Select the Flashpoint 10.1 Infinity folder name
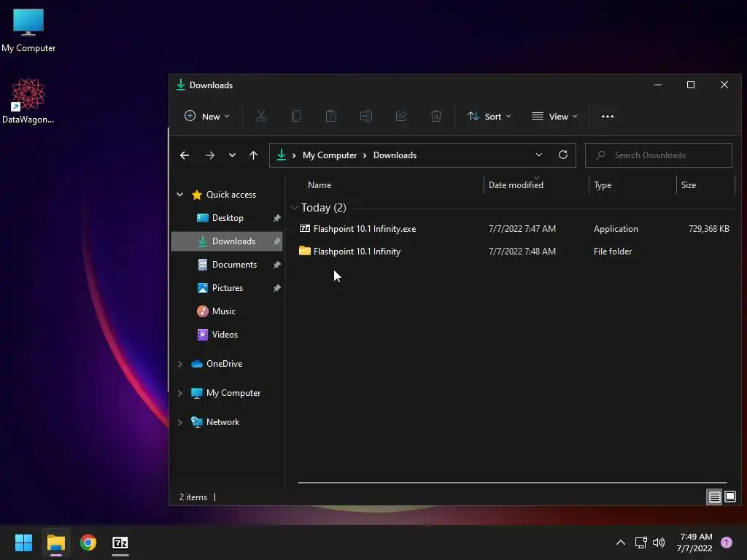 pos(357,251)
